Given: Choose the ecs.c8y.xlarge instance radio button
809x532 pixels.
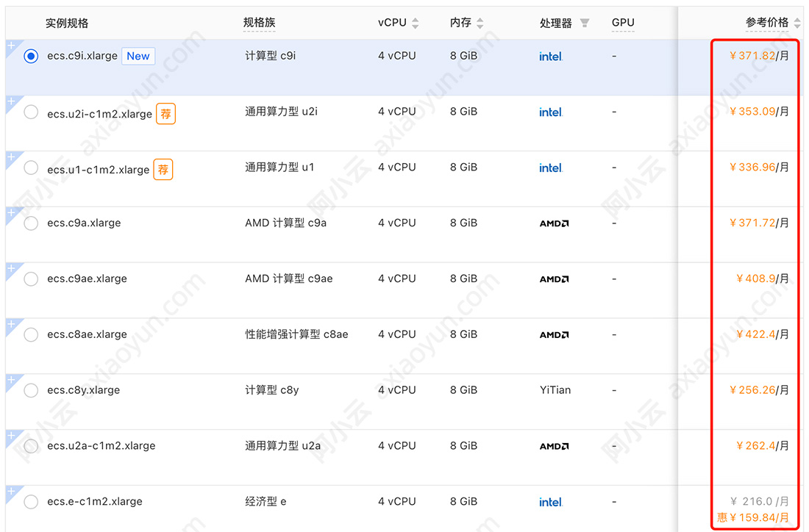Looking at the screenshot, I should (31, 390).
